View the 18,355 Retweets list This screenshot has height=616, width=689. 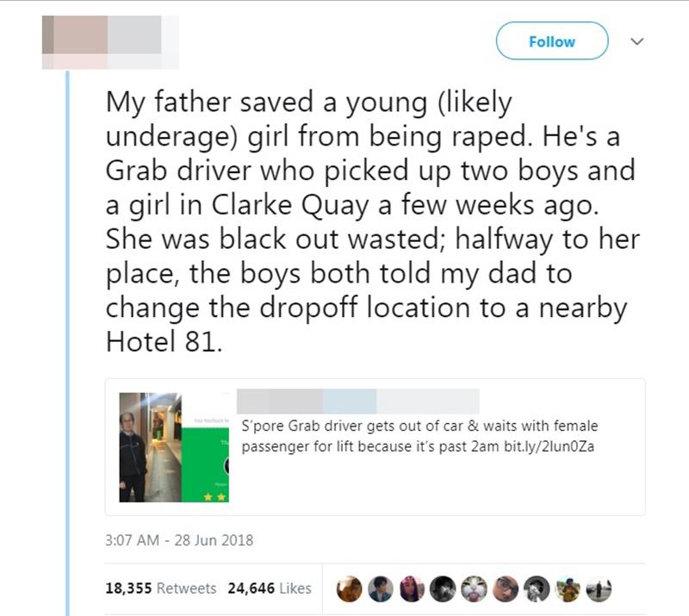pyautogui.click(x=161, y=588)
